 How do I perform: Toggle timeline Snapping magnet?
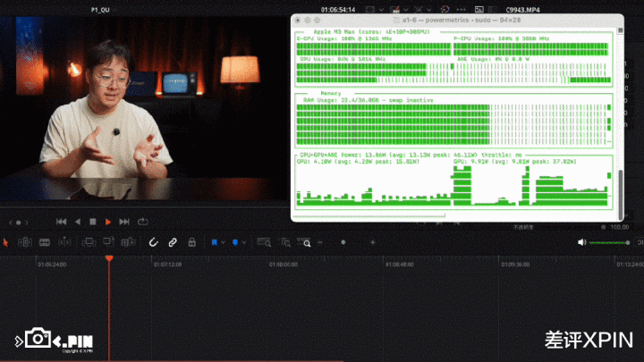pos(152,242)
